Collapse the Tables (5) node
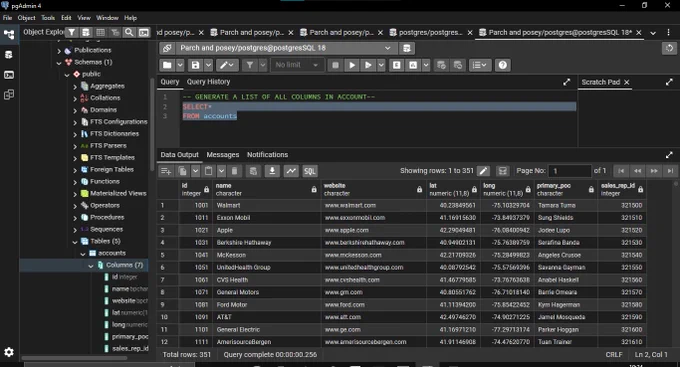Viewport: 680px width, 367px height. pyautogui.click(x=75, y=242)
